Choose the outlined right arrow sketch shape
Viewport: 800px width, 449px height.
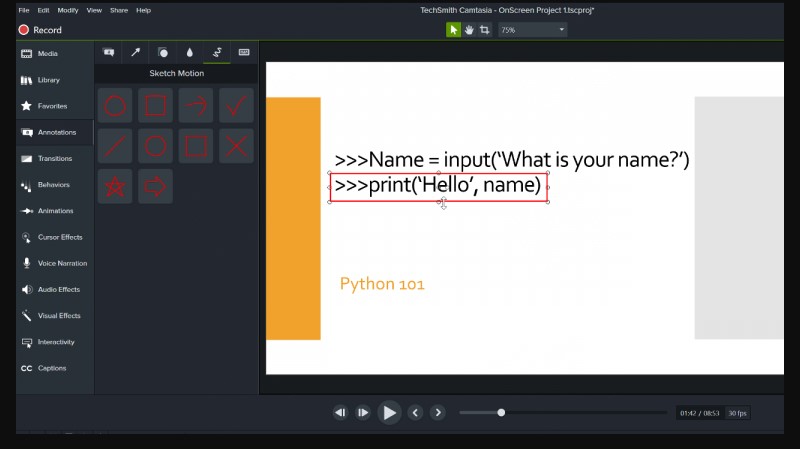coord(155,186)
